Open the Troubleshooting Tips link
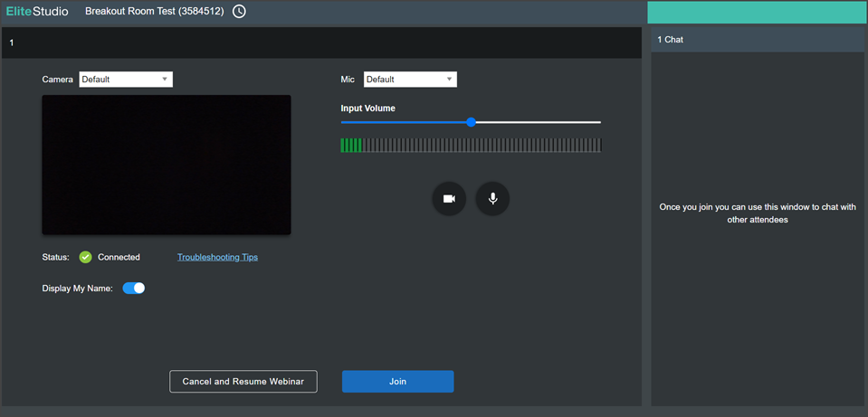868x417 pixels. tap(217, 257)
